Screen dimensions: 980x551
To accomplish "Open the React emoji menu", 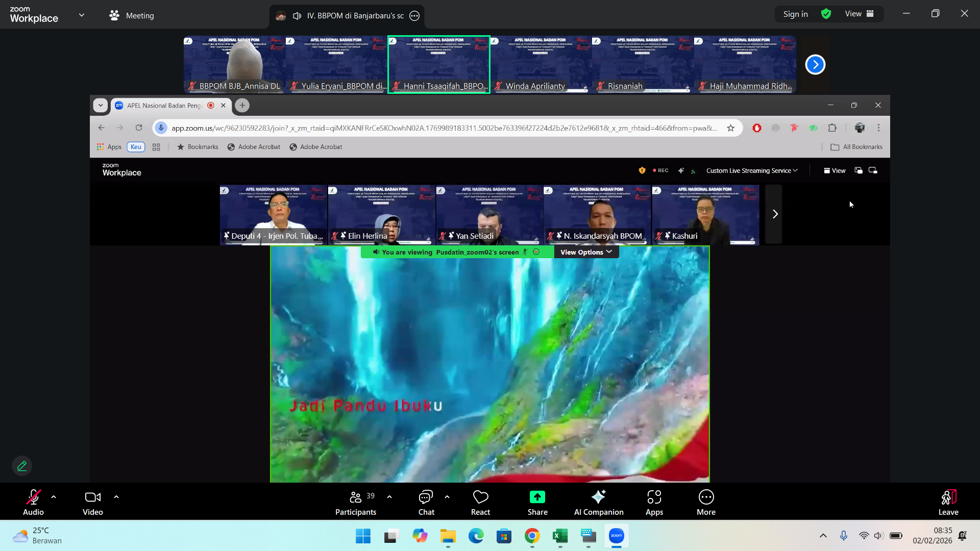I will click(480, 503).
